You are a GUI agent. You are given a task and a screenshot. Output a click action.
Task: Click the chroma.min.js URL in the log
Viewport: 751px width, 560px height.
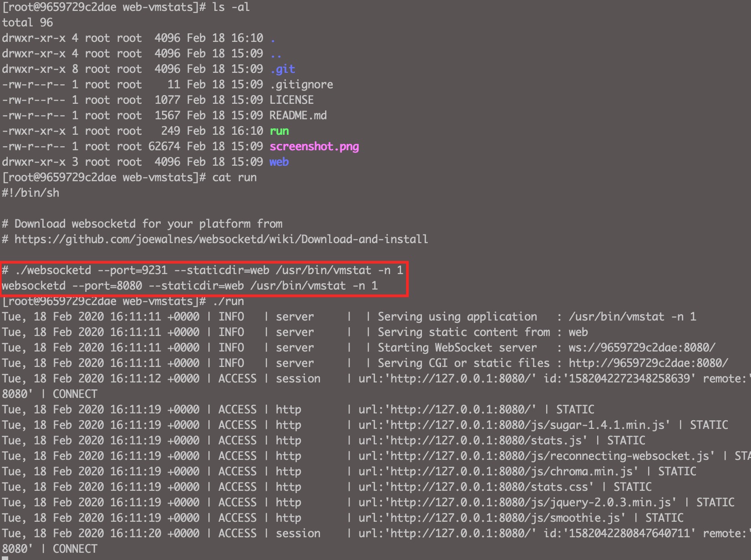tap(511, 471)
